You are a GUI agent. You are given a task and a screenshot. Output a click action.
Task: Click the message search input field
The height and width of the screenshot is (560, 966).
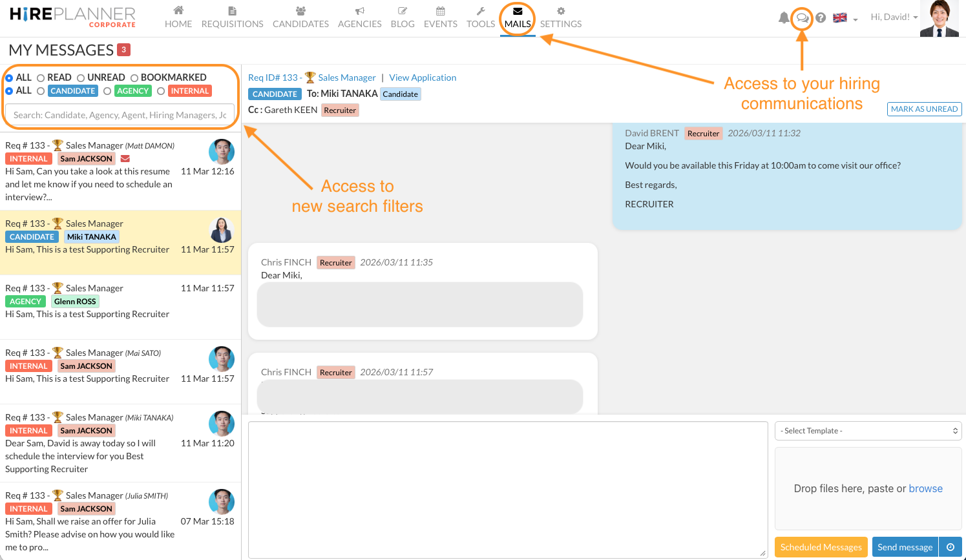pyautogui.click(x=120, y=115)
